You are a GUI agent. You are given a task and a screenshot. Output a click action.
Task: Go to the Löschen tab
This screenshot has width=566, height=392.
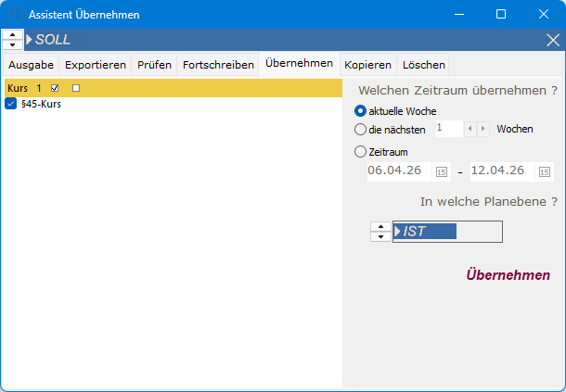423,65
